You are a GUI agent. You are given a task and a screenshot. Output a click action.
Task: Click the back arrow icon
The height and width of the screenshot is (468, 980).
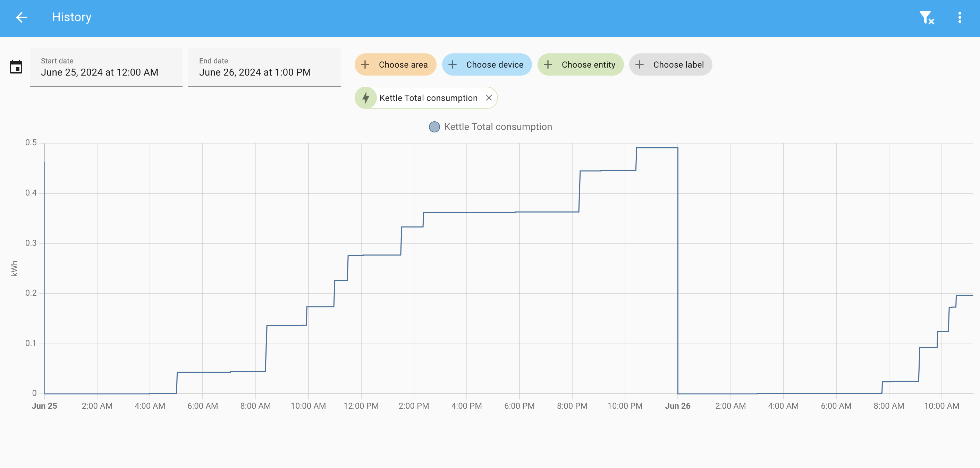tap(22, 17)
